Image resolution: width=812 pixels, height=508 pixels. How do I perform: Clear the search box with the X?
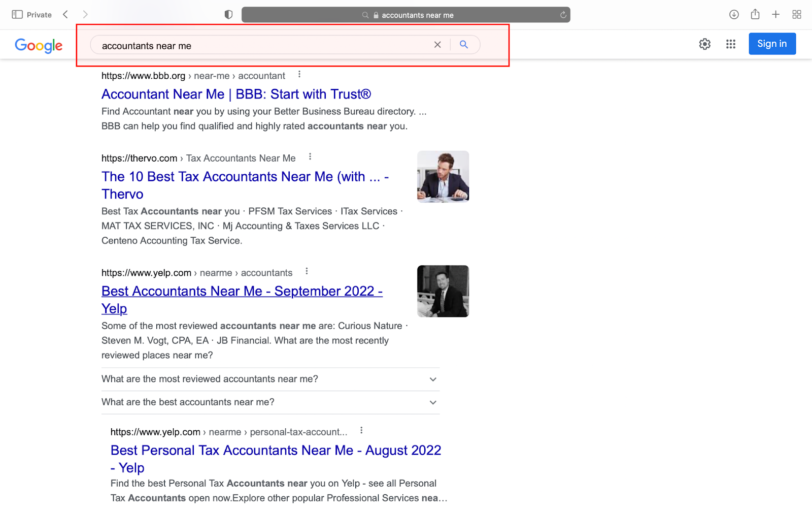437,45
